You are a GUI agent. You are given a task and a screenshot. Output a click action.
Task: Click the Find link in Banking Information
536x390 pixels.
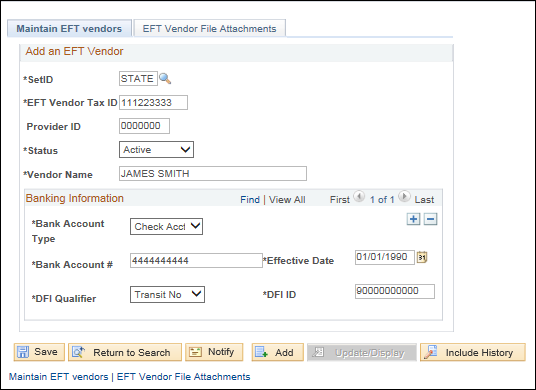point(250,200)
